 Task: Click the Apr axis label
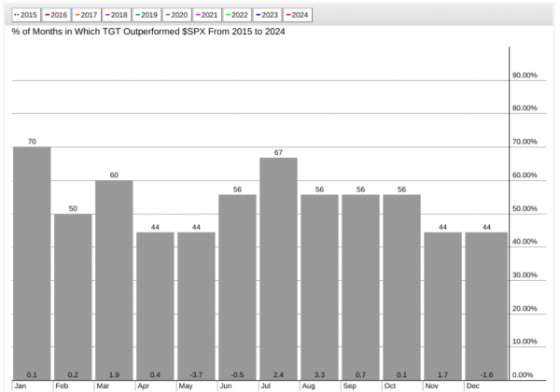(144, 385)
